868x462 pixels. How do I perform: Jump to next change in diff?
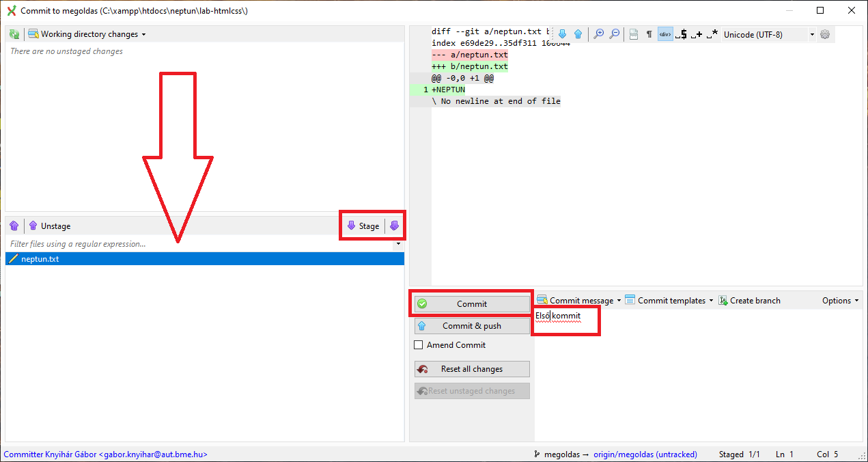(x=563, y=34)
